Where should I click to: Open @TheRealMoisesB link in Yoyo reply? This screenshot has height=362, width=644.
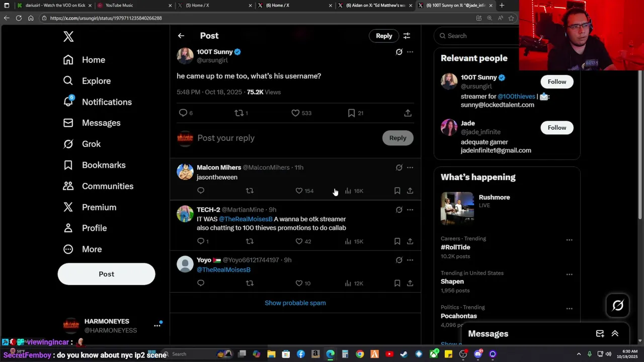tap(223, 270)
